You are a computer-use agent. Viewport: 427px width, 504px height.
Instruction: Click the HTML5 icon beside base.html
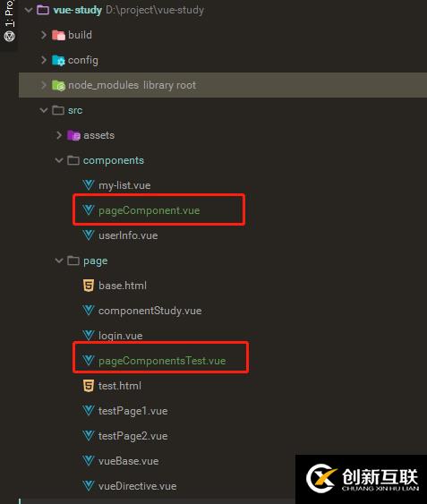(x=89, y=286)
